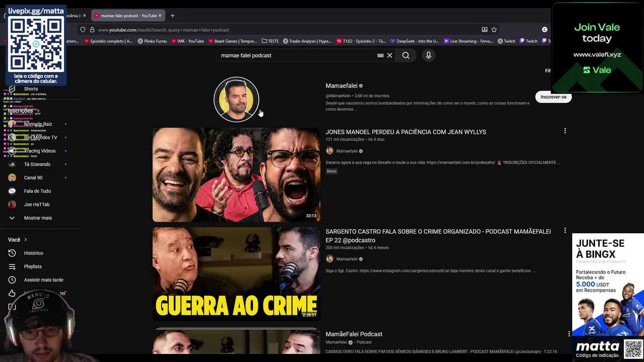Expand the 'Você' section chevron

pyautogui.click(x=26, y=240)
